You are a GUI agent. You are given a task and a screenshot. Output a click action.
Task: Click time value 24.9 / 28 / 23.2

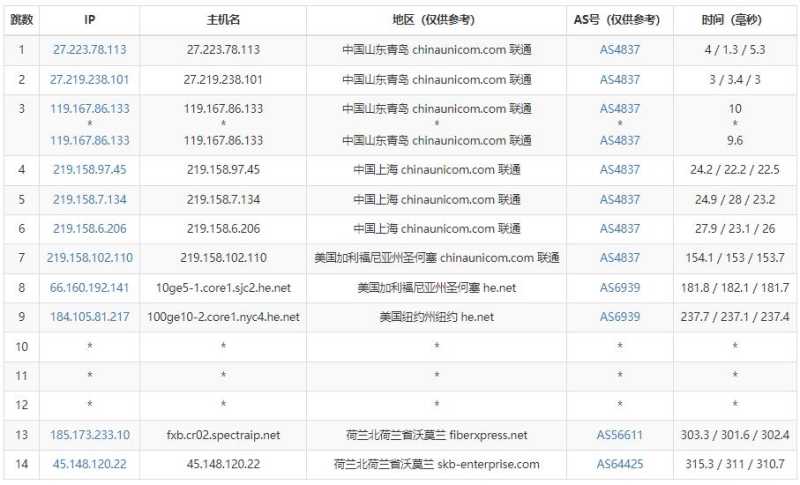click(735, 200)
